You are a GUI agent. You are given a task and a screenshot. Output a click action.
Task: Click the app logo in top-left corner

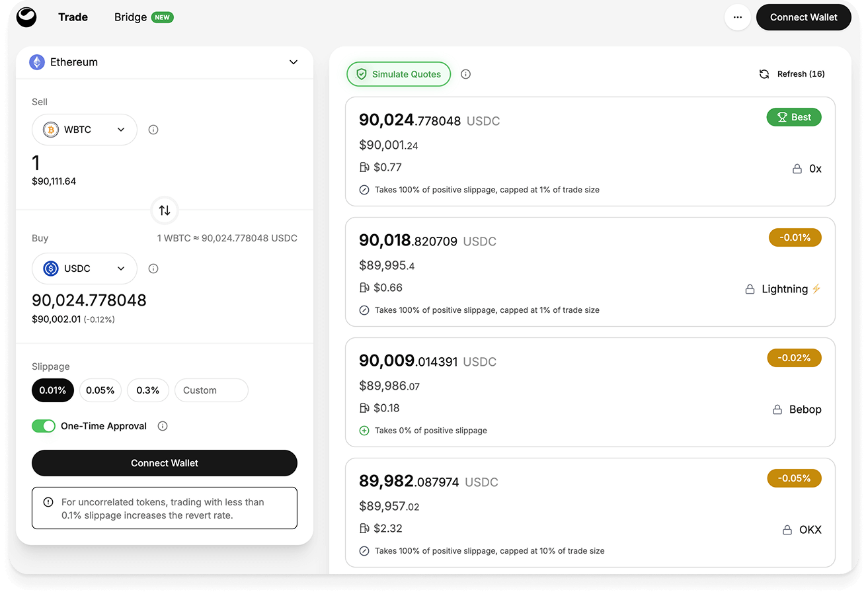[27, 17]
